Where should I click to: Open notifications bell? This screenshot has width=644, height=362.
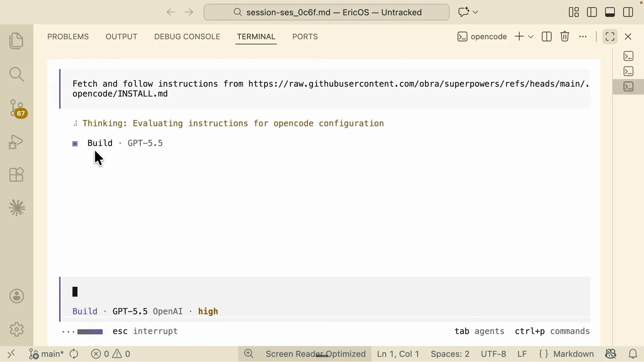[x=633, y=354]
